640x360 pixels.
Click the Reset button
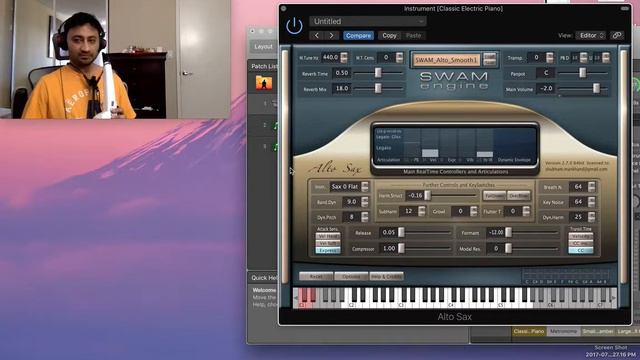click(316, 276)
